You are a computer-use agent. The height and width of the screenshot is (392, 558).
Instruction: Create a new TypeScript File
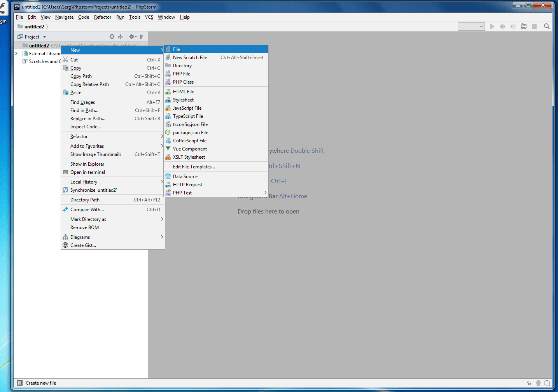(216, 116)
